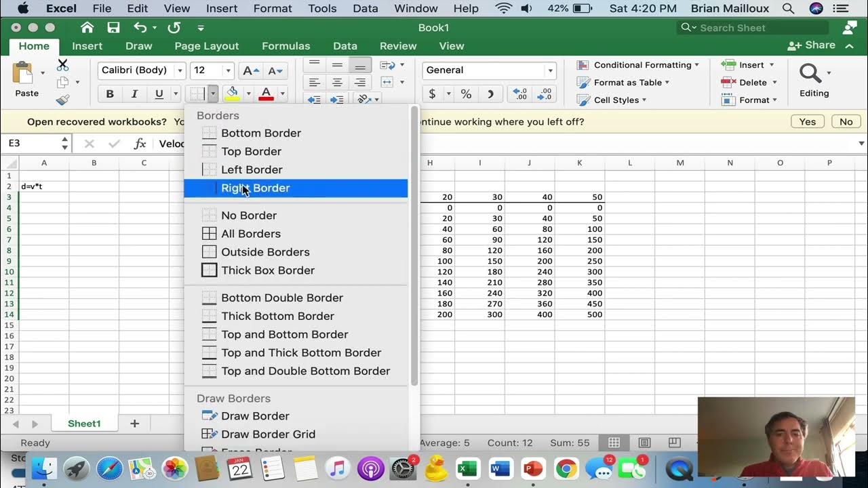The width and height of the screenshot is (868, 488).
Task: Switch to the Formulas ribbon tab
Action: (x=285, y=46)
